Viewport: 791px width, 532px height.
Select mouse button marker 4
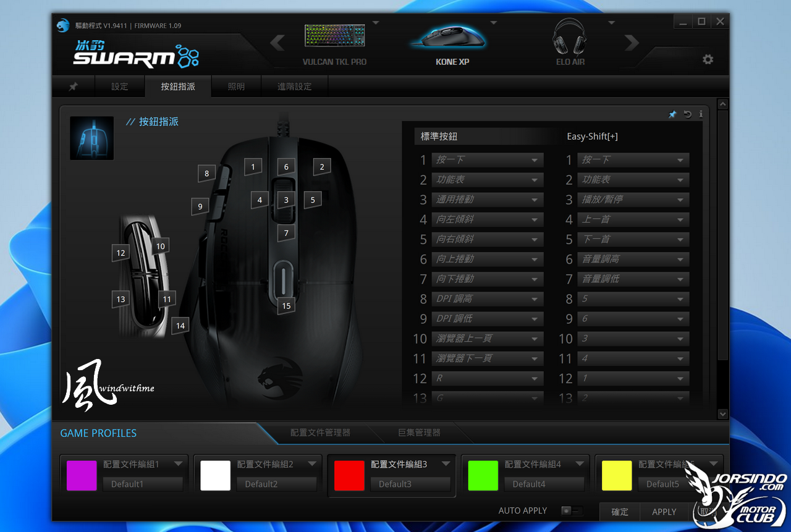click(x=260, y=200)
